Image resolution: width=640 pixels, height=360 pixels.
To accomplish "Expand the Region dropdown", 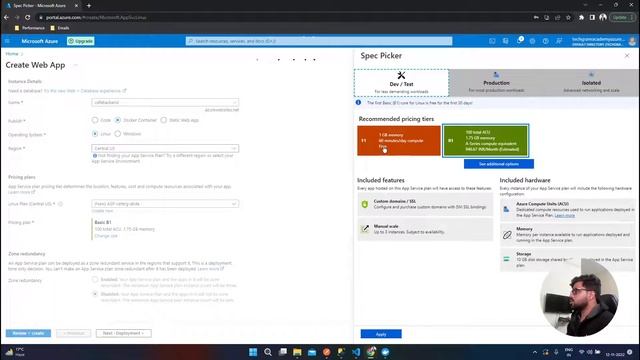I will tap(165, 148).
